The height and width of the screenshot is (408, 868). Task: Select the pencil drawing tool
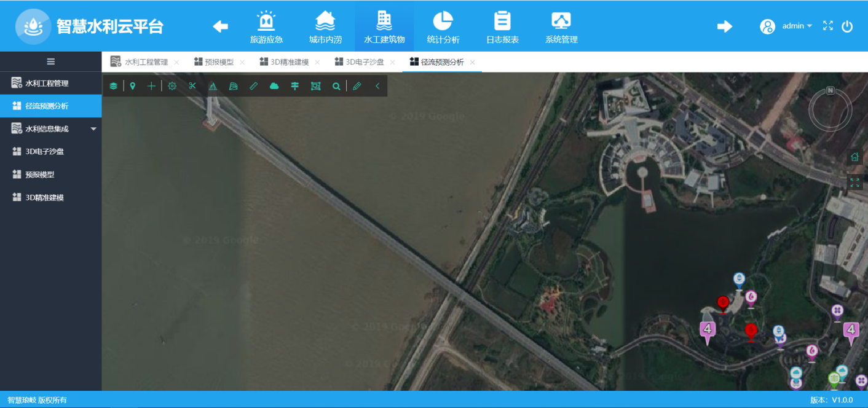point(357,86)
